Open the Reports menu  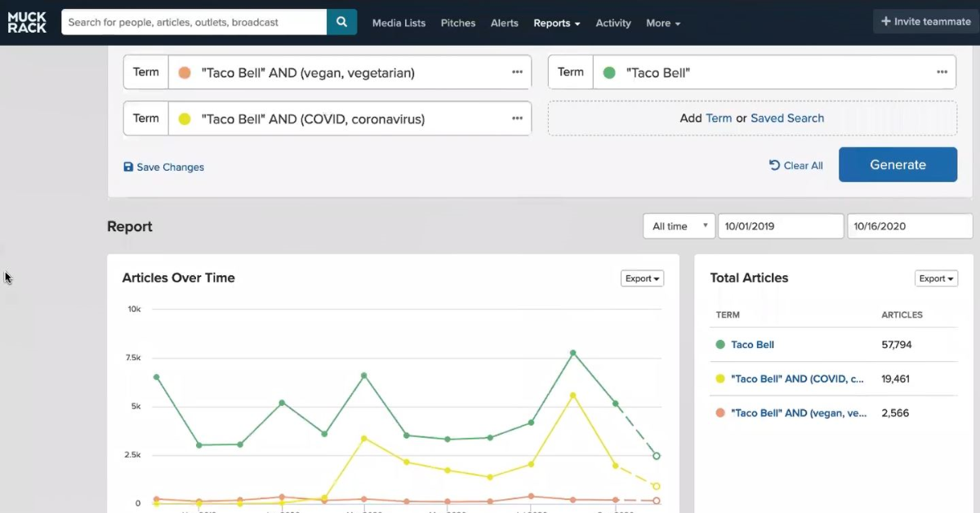point(556,23)
